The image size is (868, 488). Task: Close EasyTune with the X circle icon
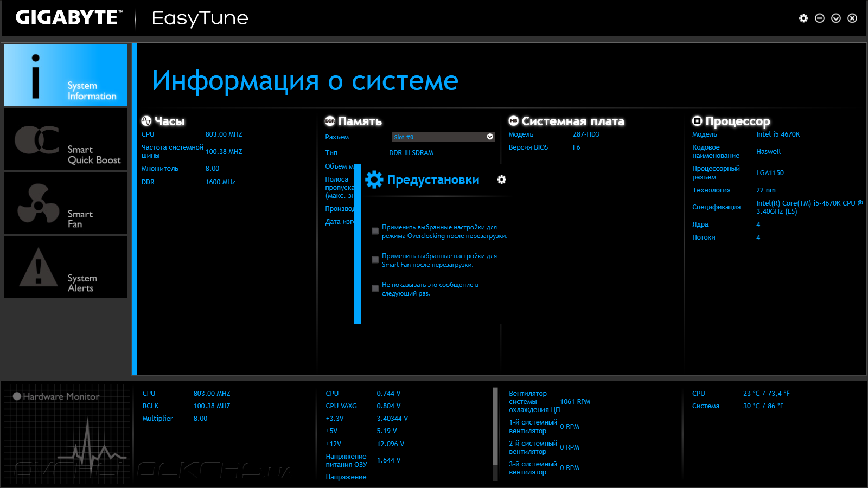pyautogui.click(x=852, y=18)
